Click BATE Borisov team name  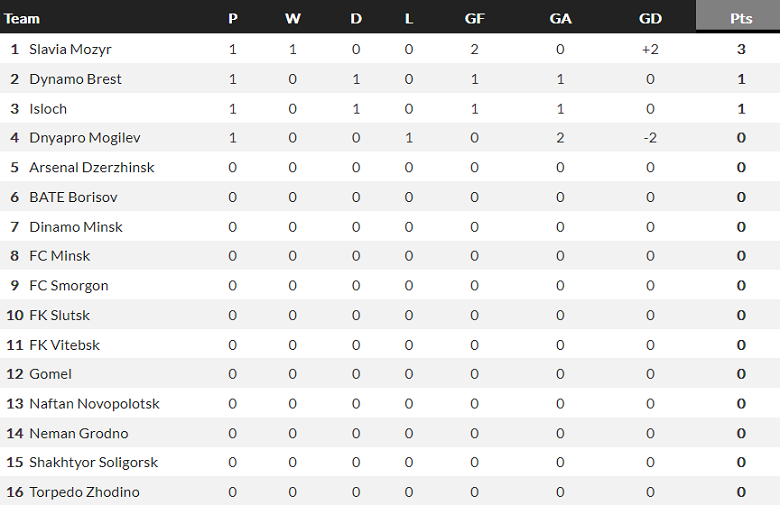pyautogui.click(x=73, y=197)
